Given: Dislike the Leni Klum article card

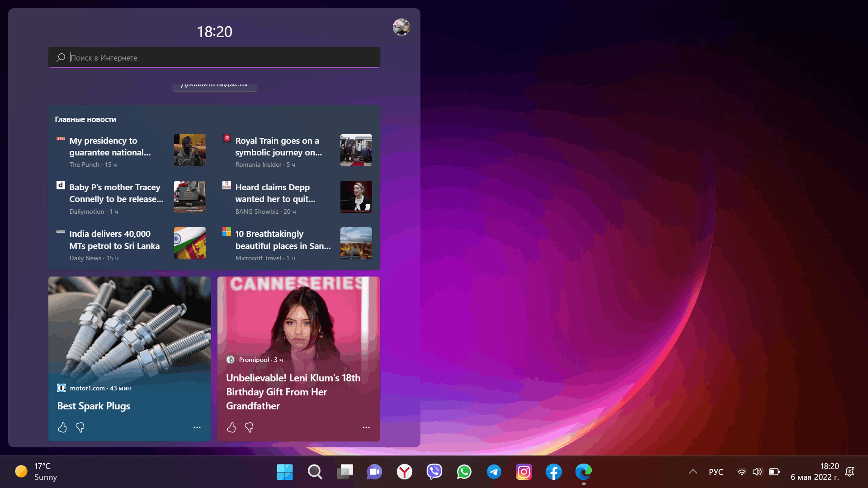Looking at the screenshot, I should click(249, 427).
